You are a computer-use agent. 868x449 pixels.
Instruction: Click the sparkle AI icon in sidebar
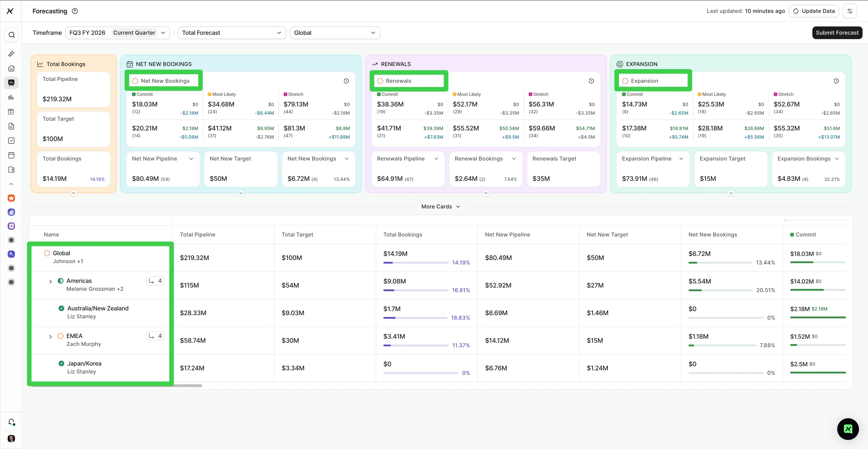pyautogui.click(x=11, y=54)
